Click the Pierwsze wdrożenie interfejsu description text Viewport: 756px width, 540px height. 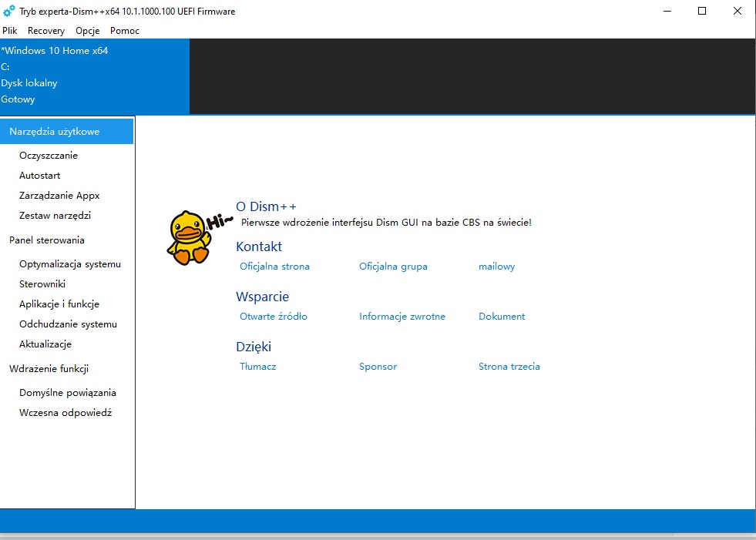click(386, 223)
